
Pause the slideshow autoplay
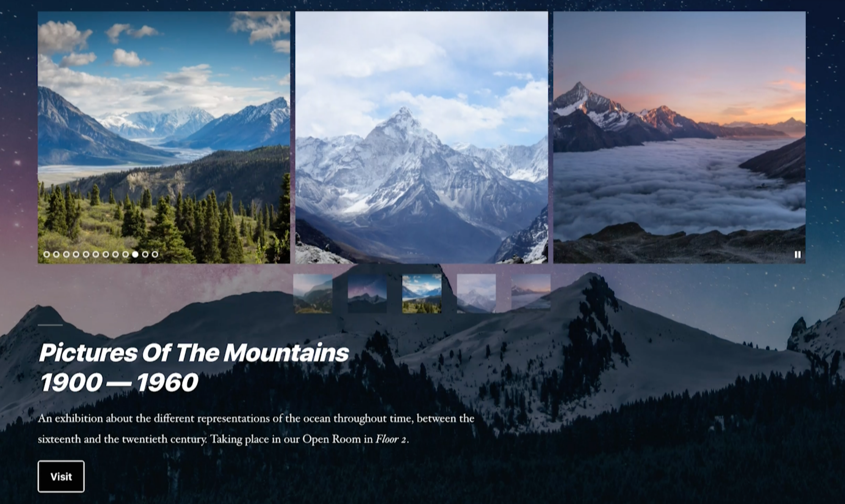(x=797, y=254)
